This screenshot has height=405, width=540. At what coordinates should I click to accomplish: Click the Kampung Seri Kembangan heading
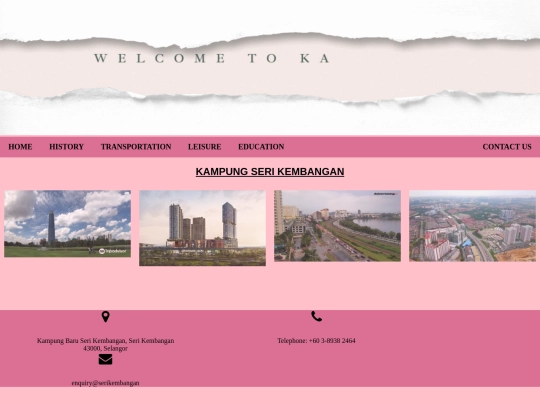270,172
